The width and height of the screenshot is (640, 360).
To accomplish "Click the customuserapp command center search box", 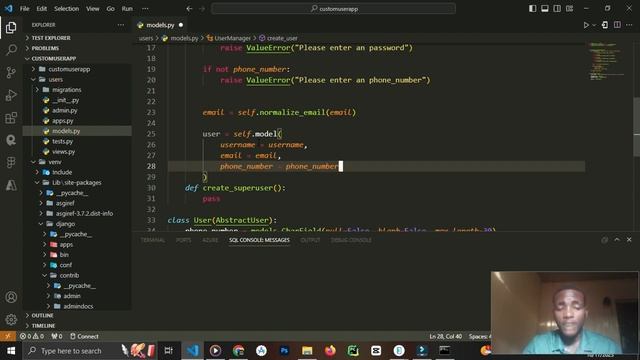I will tap(333, 9).
